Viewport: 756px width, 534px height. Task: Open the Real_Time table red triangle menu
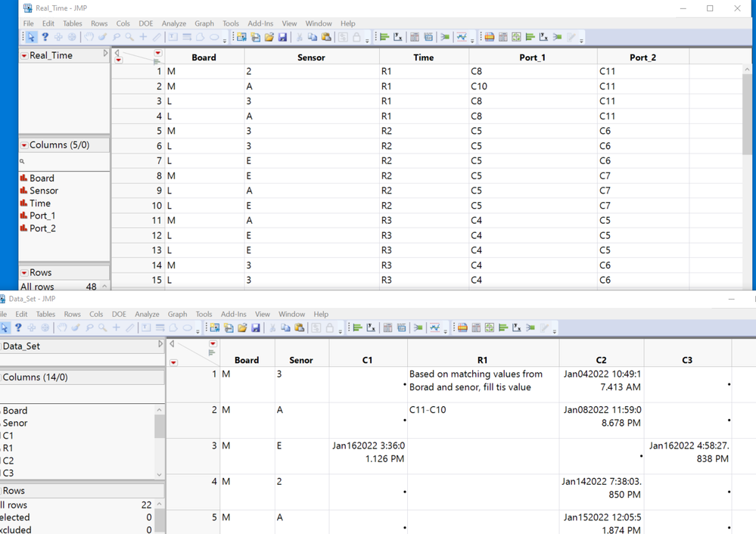pos(24,56)
